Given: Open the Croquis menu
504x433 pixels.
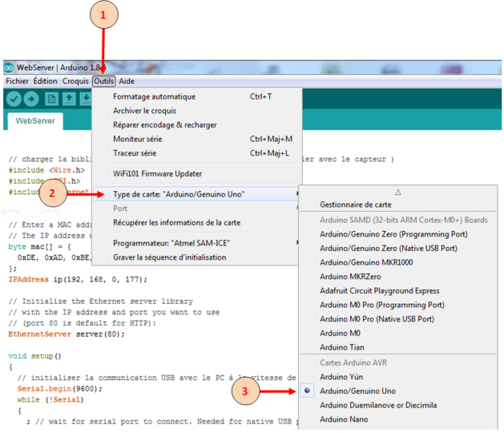Looking at the screenshot, I should (x=75, y=81).
